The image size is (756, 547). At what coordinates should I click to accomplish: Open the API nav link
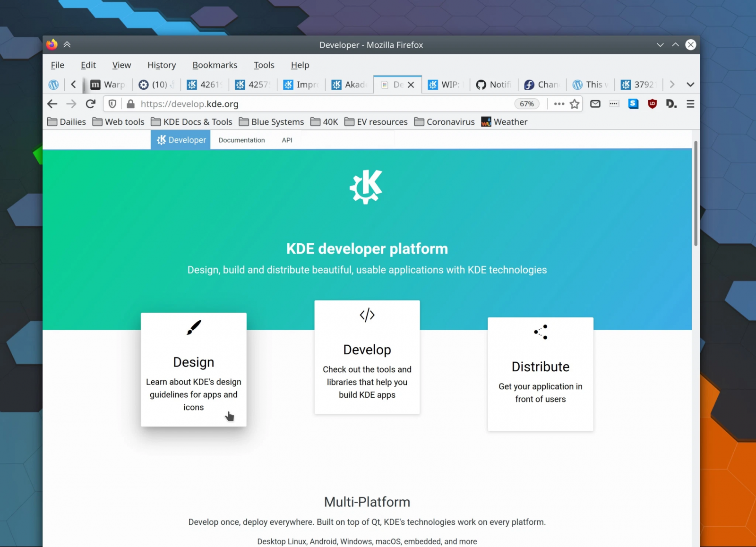(287, 140)
